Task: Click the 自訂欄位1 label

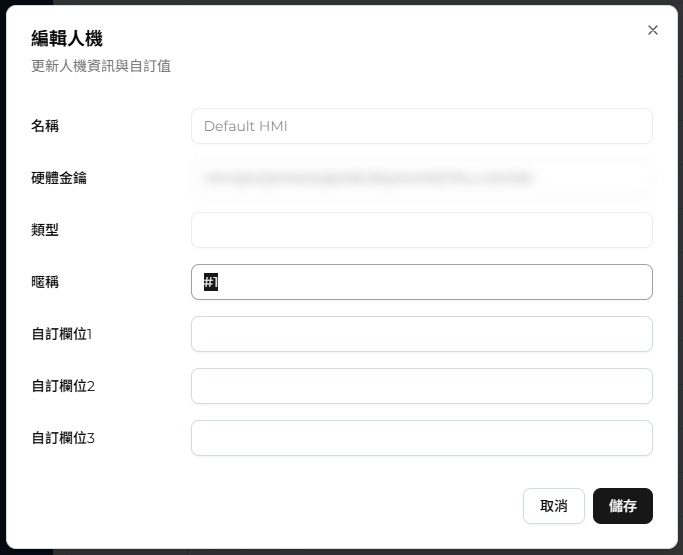Action: pyautogui.click(x=61, y=334)
